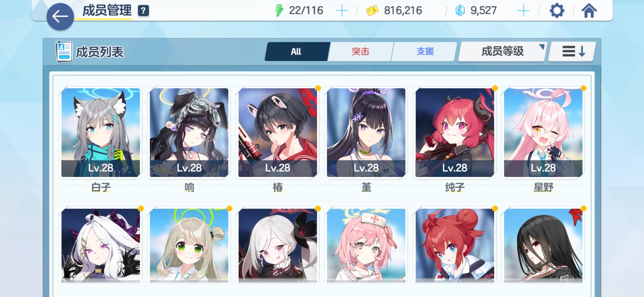This screenshot has height=297, width=644.
Task: Open the 成员等级 sort dropdown
Action: [502, 51]
